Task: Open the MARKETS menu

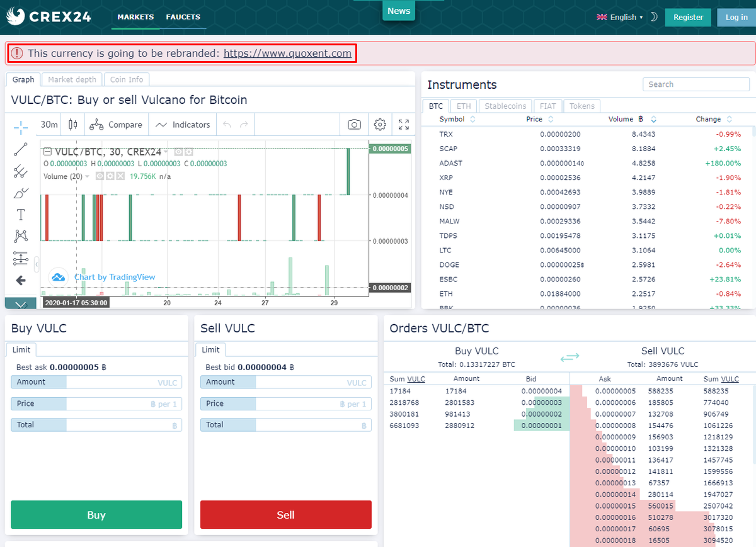Action: point(135,17)
